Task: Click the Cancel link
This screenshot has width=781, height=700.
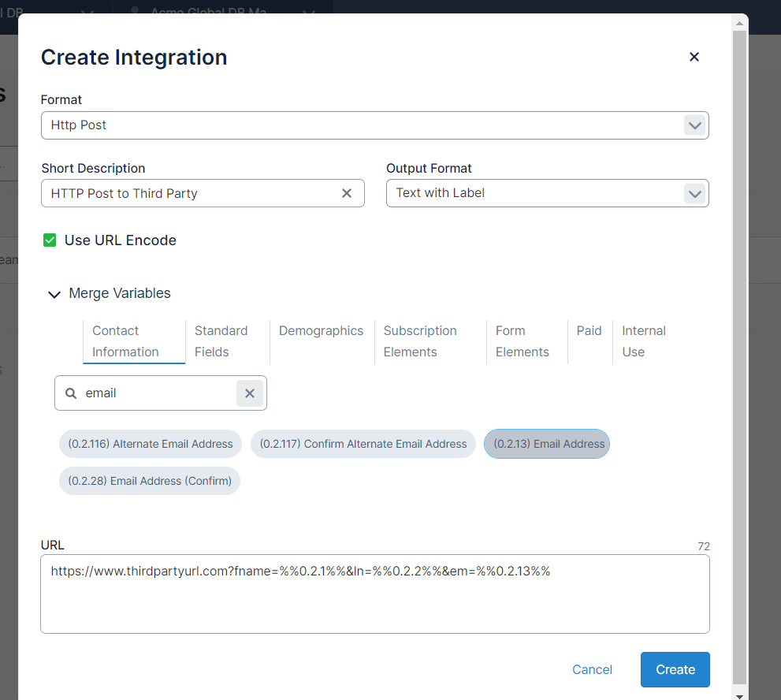Action: click(592, 669)
